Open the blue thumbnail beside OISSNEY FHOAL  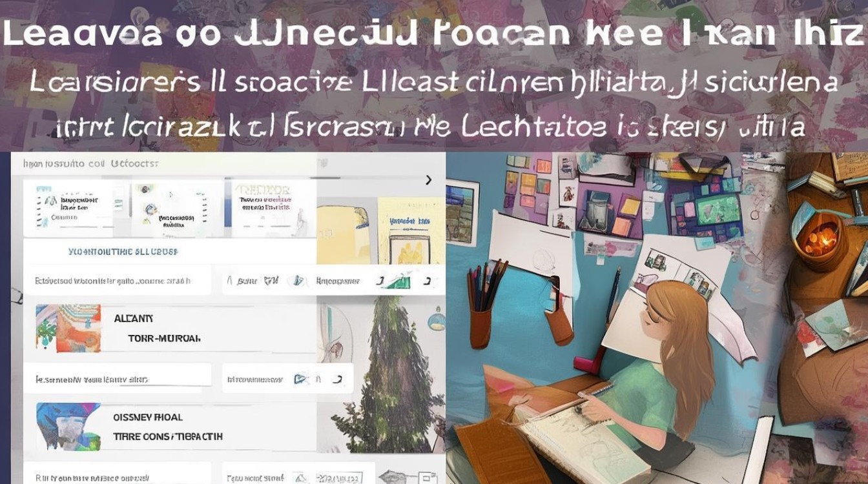(x=68, y=427)
